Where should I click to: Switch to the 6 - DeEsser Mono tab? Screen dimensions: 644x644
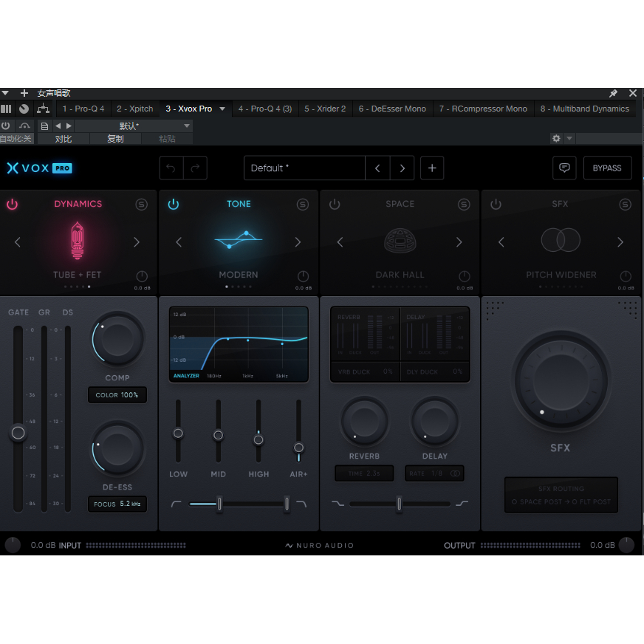point(392,108)
